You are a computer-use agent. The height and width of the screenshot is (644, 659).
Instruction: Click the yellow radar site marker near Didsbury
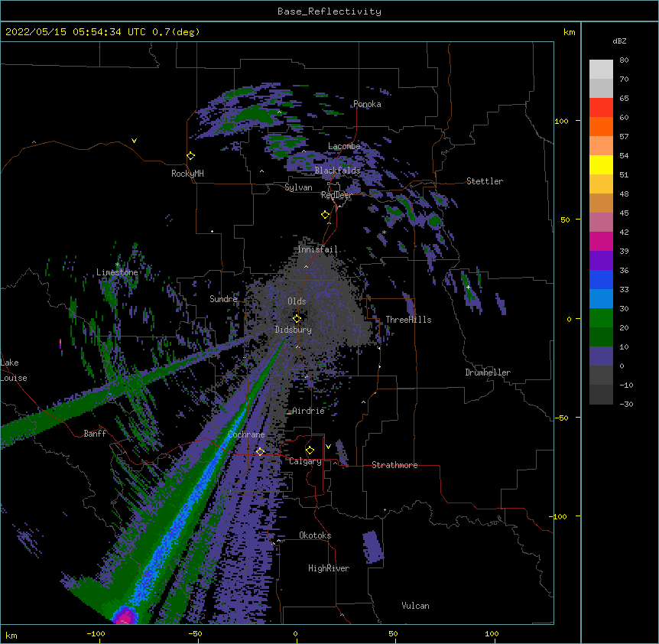pyautogui.click(x=297, y=318)
